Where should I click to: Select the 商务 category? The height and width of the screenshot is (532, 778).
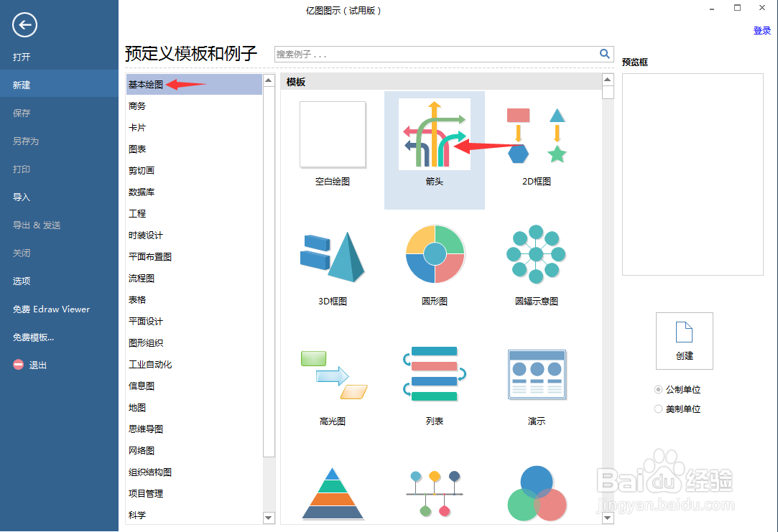pos(137,106)
